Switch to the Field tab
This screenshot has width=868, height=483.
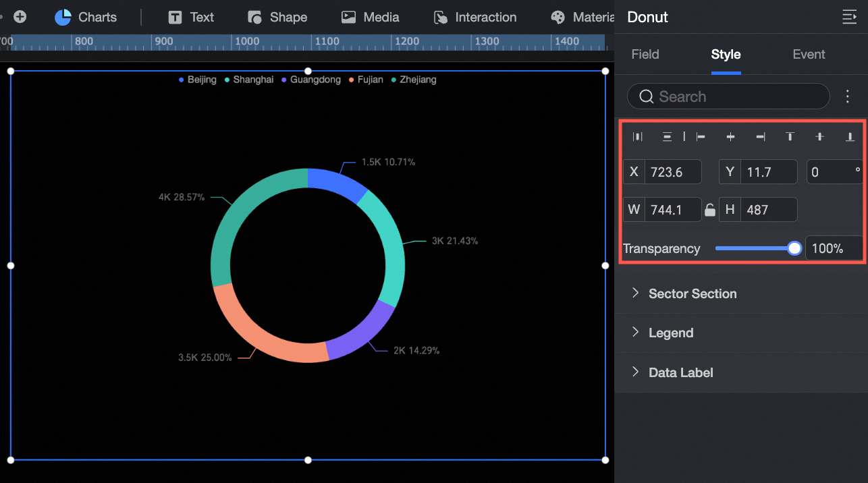pyautogui.click(x=645, y=55)
